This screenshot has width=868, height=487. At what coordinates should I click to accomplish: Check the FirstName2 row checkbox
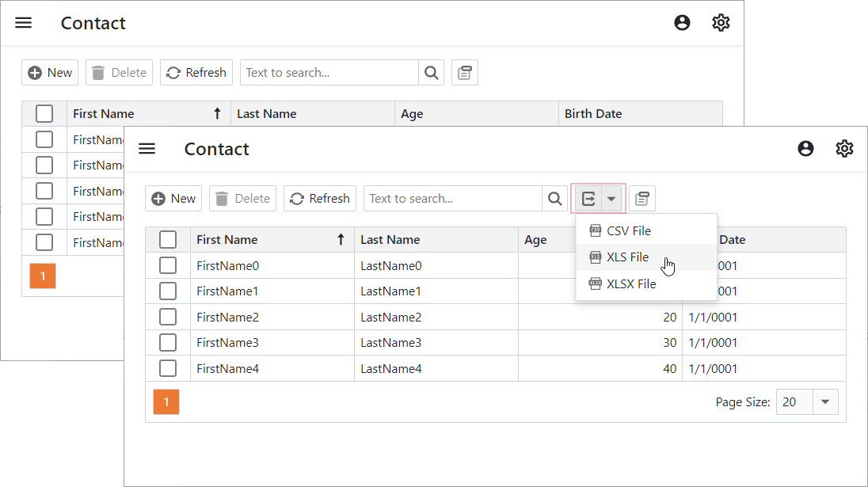pyautogui.click(x=168, y=317)
